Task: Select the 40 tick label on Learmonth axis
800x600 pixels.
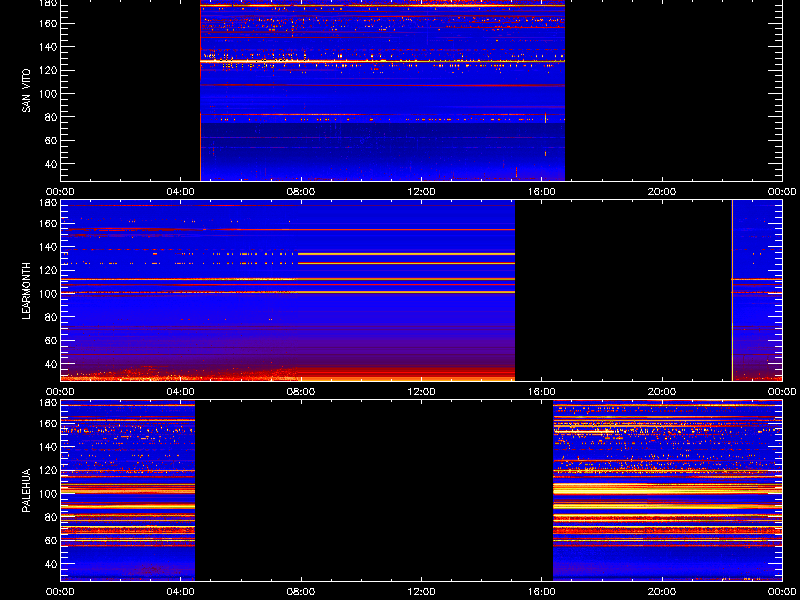Action: (51, 364)
